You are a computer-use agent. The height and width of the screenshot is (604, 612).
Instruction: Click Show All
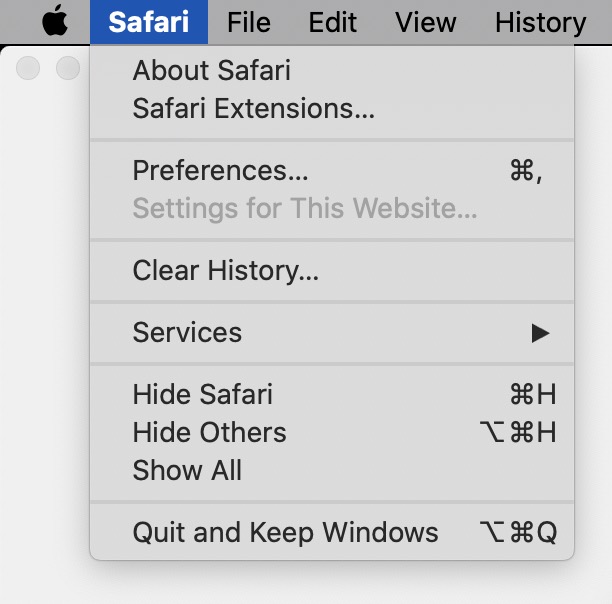pos(187,471)
